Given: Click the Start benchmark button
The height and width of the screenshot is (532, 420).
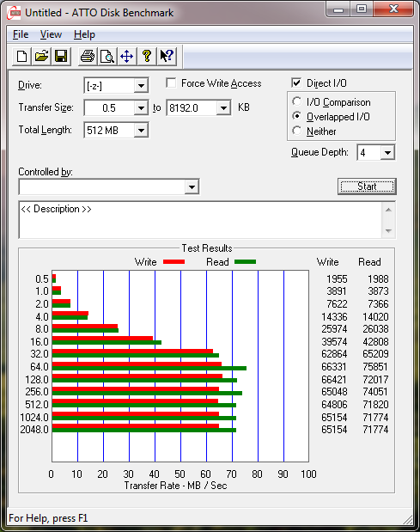Looking at the screenshot, I should pos(367,187).
